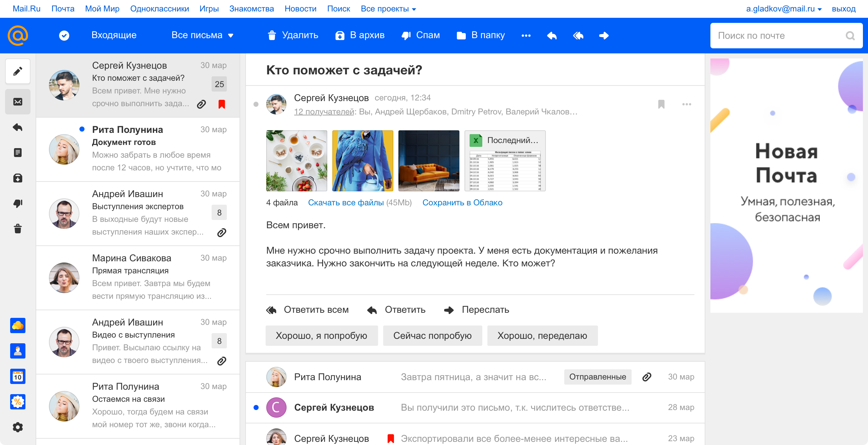The height and width of the screenshot is (445, 868).
Task: Click the compose new message pencil icon
Action: 18,71
